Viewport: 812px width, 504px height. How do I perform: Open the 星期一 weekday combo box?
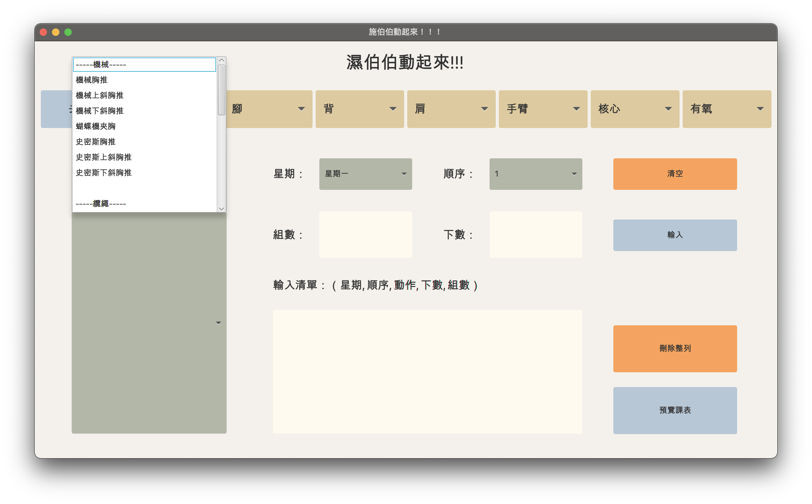(x=366, y=174)
